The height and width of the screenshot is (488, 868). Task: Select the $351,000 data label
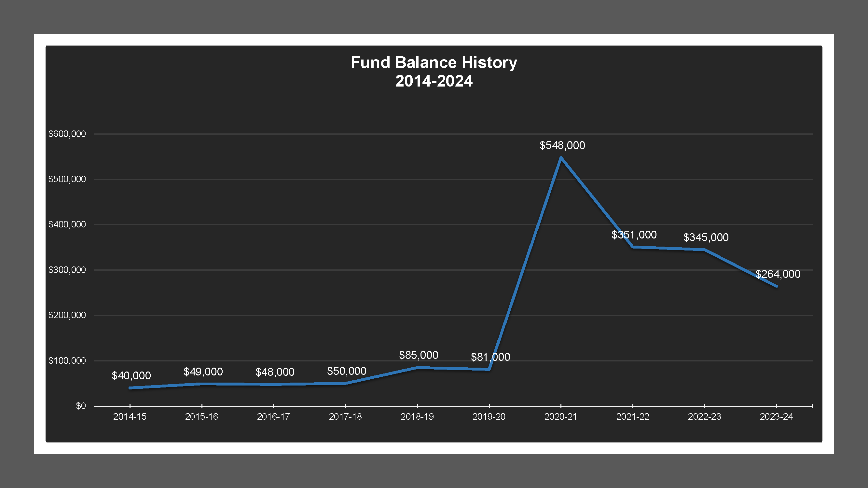point(634,235)
